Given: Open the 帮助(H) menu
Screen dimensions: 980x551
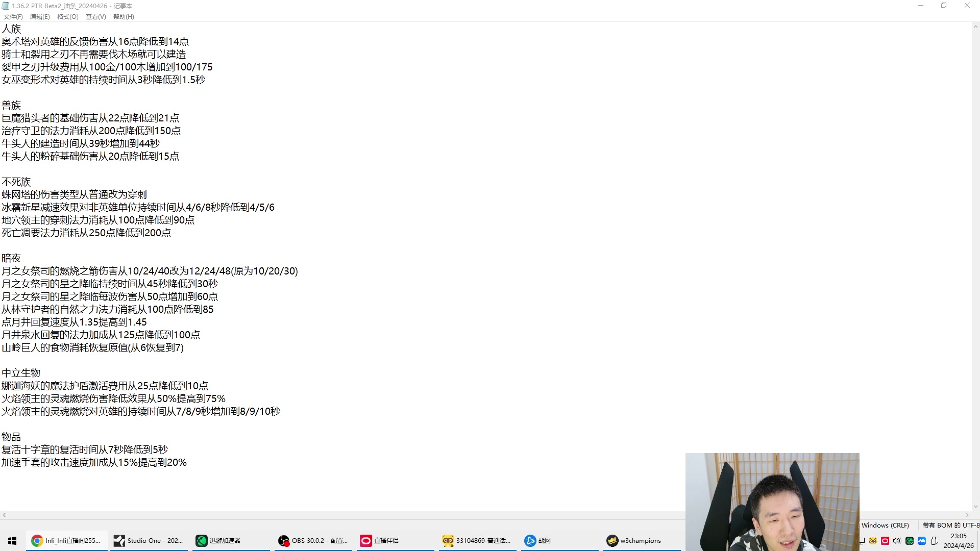Looking at the screenshot, I should pos(124,17).
